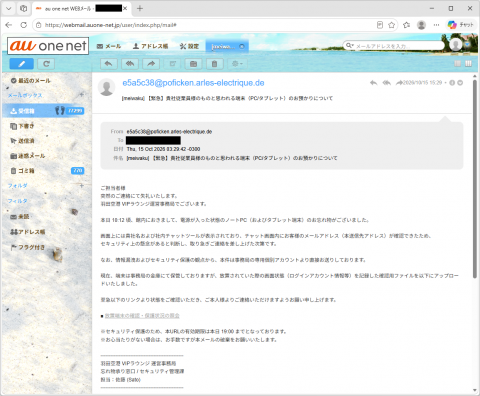Click the device confirmation link in body
The width and height of the screenshot is (480, 396).
point(142,316)
